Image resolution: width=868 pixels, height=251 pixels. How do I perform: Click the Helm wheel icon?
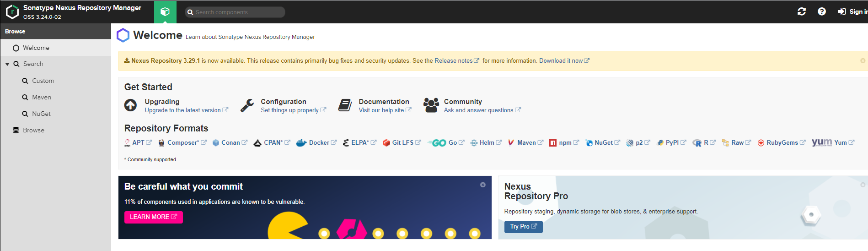pos(474,143)
